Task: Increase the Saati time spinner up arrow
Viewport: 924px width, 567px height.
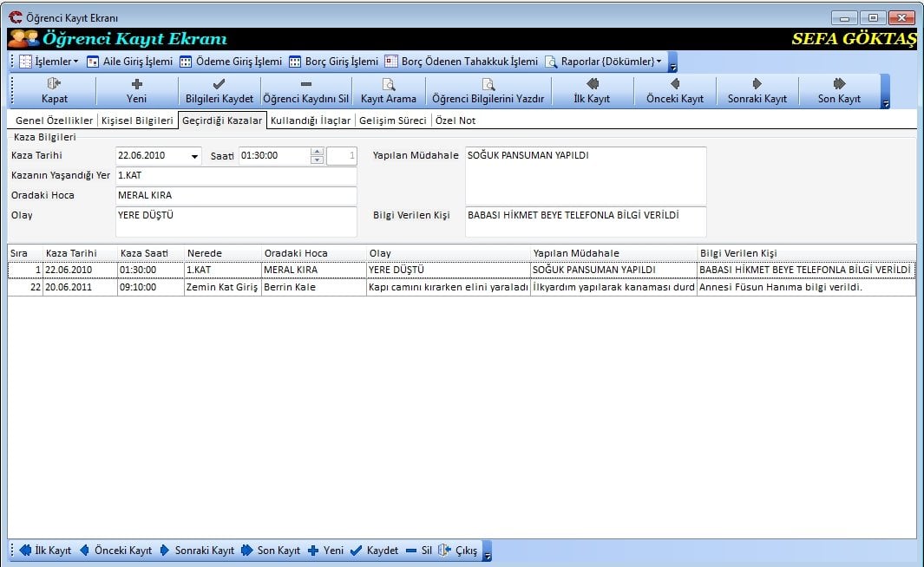Action: click(317, 153)
